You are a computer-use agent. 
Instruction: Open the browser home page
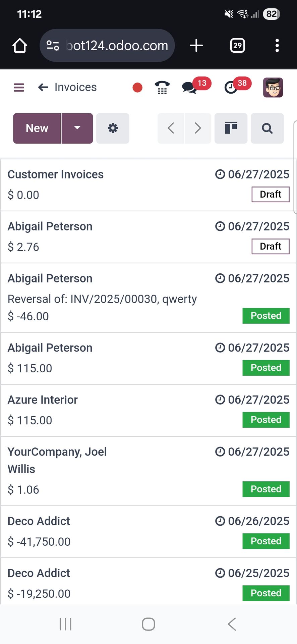click(x=20, y=46)
